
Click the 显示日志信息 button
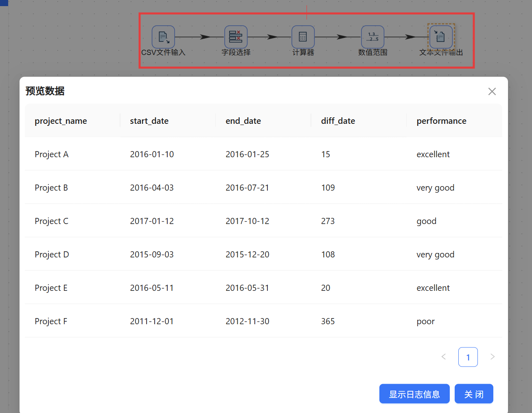click(x=414, y=394)
